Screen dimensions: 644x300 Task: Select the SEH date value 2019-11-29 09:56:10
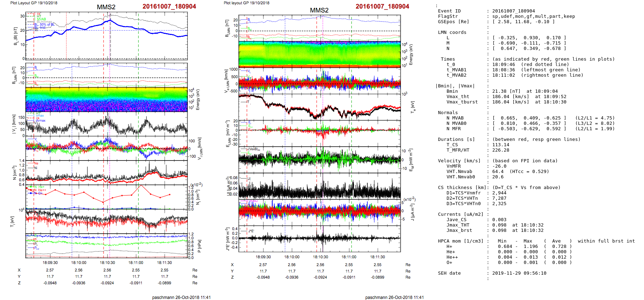click(x=519, y=273)
